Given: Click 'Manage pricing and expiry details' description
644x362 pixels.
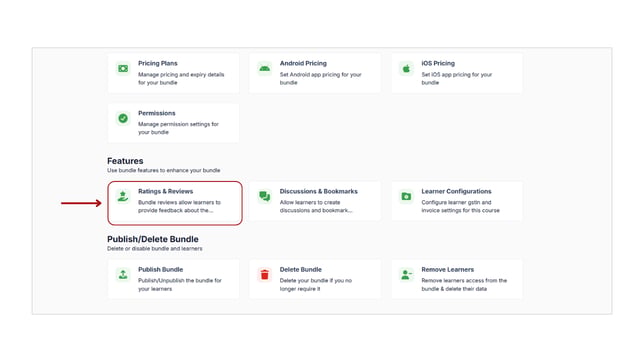Looking at the screenshot, I should click(x=181, y=78).
